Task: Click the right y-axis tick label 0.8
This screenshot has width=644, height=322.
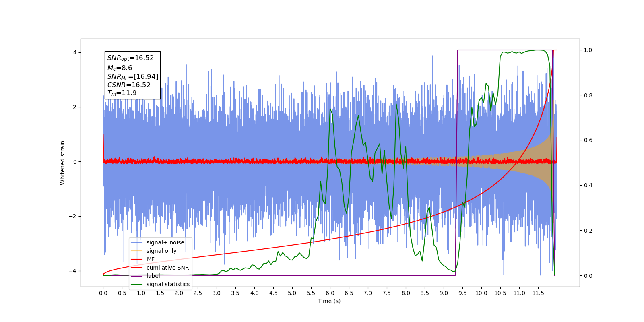Action: click(x=588, y=95)
